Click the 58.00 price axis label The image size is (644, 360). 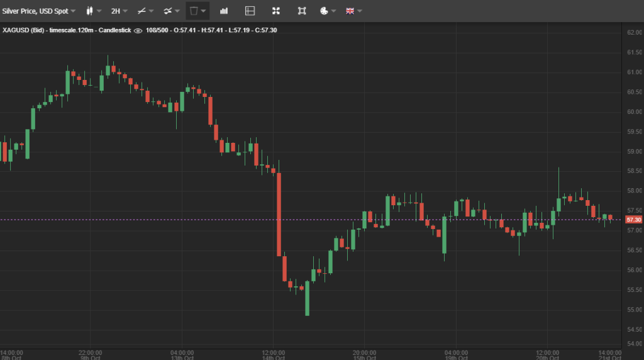pyautogui.click(x=635, y=191)
